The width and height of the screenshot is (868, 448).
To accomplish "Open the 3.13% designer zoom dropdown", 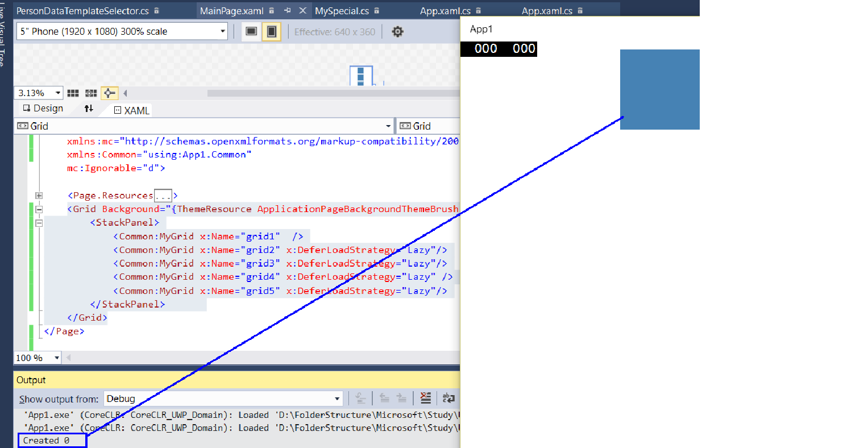I will point(58,93).
